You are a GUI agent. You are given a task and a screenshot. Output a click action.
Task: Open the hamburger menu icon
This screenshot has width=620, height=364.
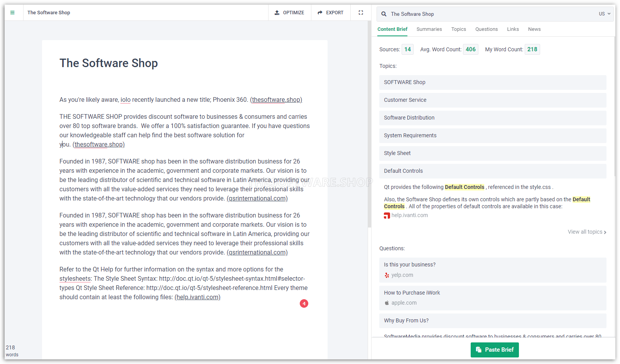[x=12, y=13]
